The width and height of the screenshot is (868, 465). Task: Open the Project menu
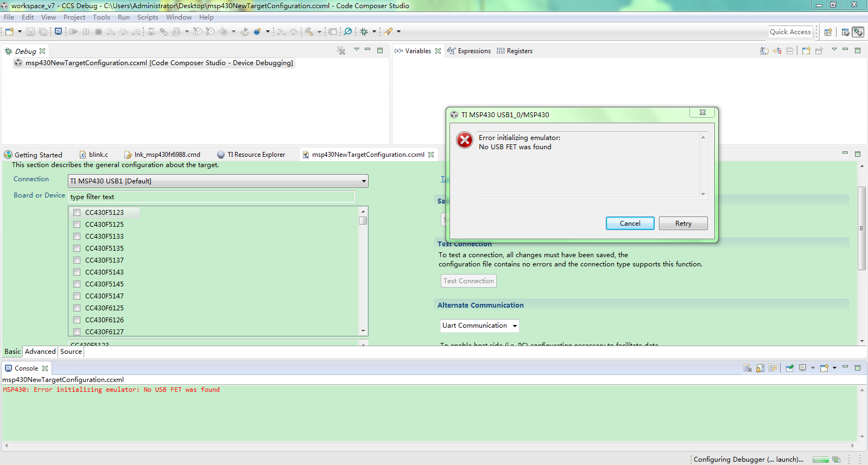click(x=74, y=17)
